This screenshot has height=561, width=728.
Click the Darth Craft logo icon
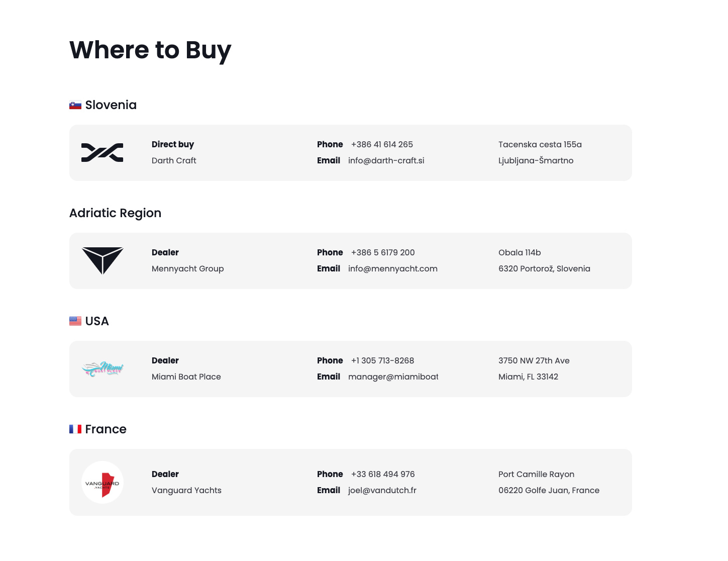coord(102,153)
